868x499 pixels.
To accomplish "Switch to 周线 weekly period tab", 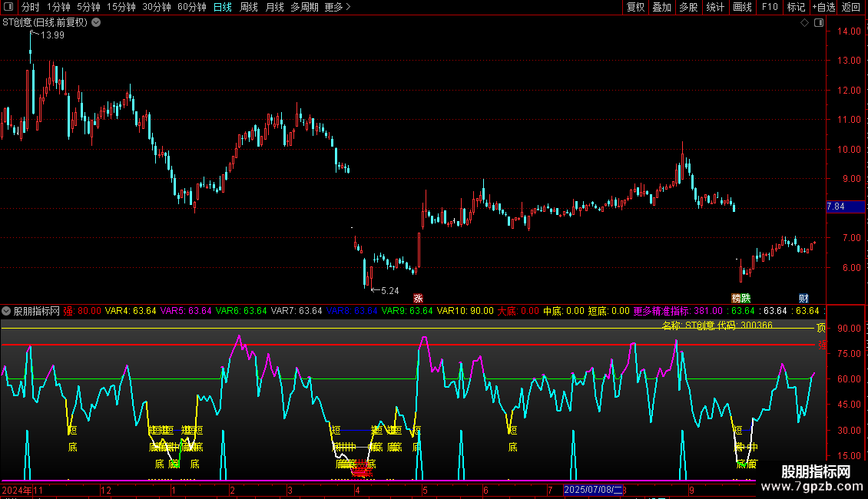I will pyautogui.click(x=248, y=7).
